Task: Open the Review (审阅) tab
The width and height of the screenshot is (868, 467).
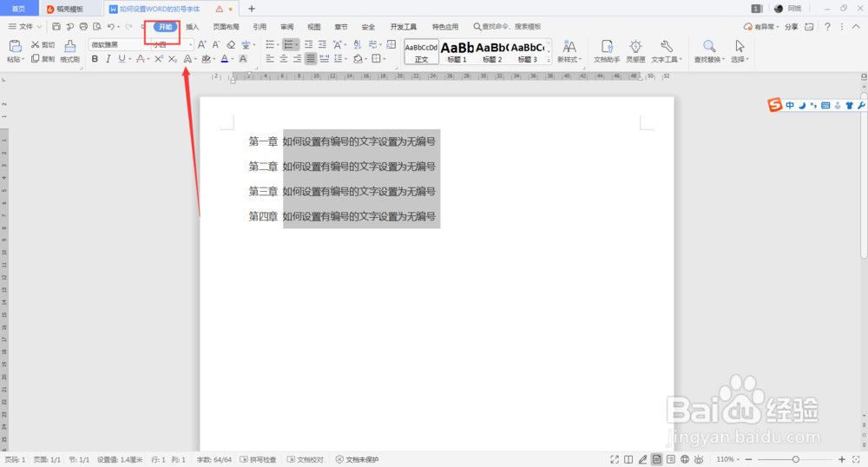Action: pyautogui.click(x=286, y=27)
